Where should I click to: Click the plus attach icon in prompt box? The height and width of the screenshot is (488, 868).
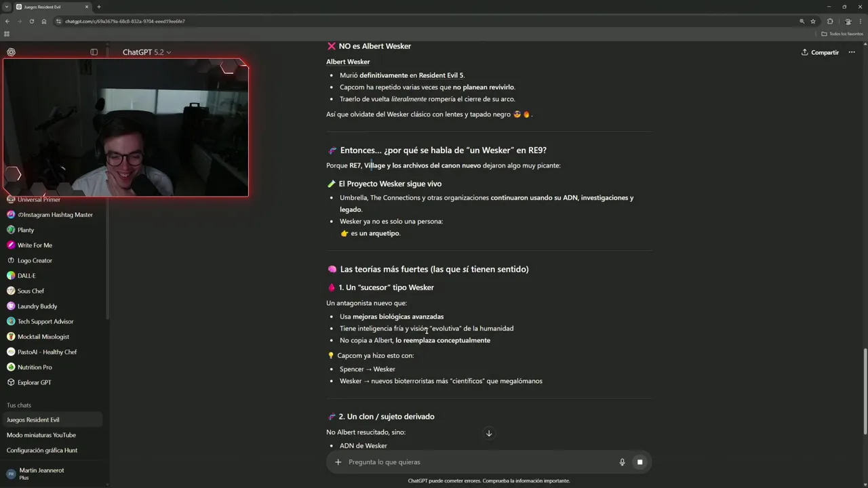(338, 462)
